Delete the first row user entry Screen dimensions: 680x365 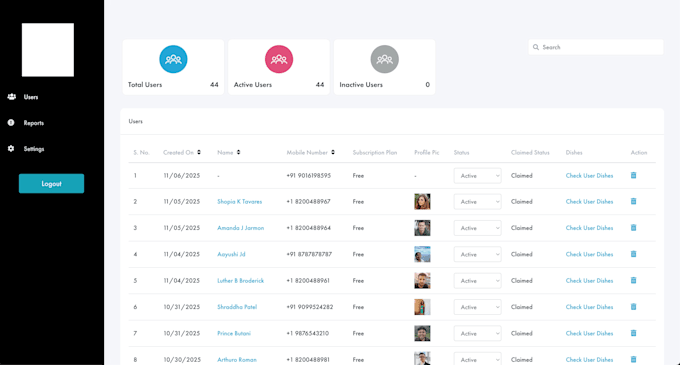click(633, 175)
